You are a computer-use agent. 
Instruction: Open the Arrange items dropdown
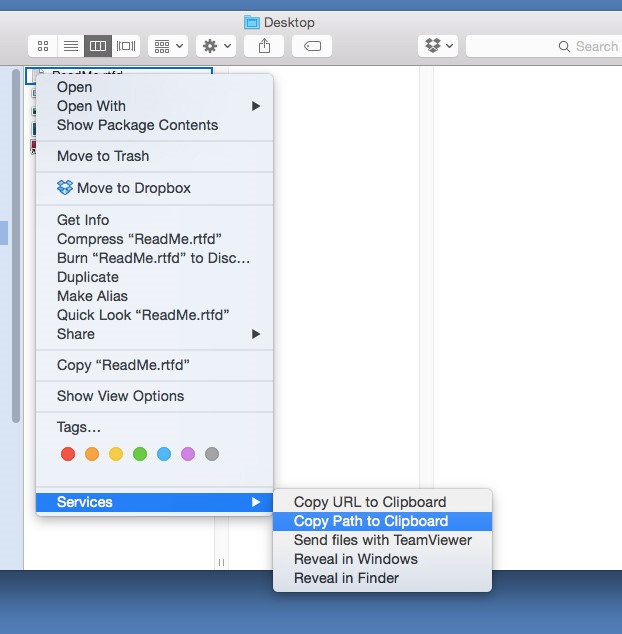167,46
